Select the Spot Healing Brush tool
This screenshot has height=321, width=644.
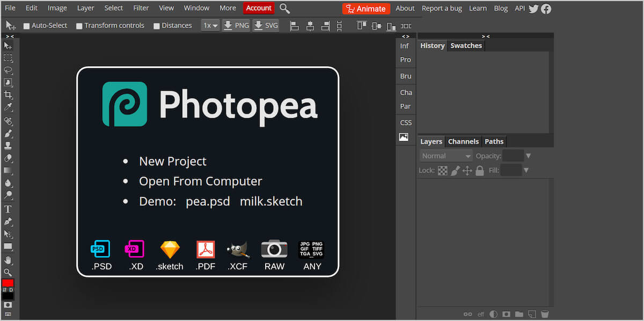click(x=8, y=121)
